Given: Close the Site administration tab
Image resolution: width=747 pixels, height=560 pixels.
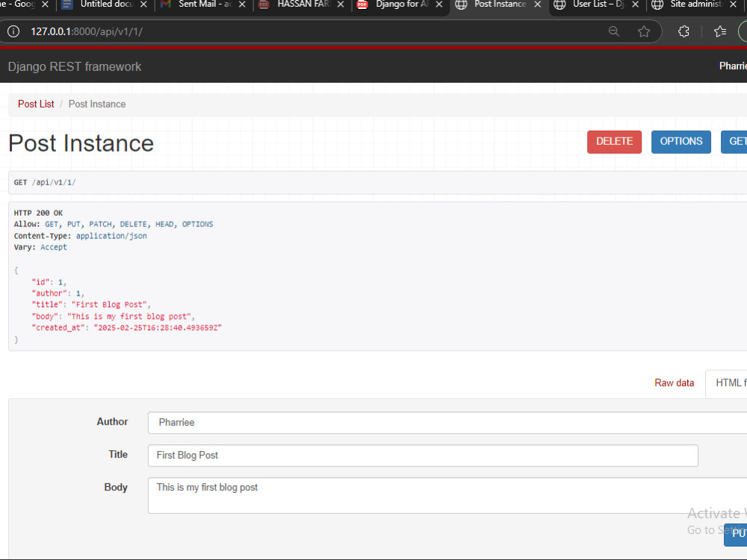Looking at the screenshot, I should [734, 4].
